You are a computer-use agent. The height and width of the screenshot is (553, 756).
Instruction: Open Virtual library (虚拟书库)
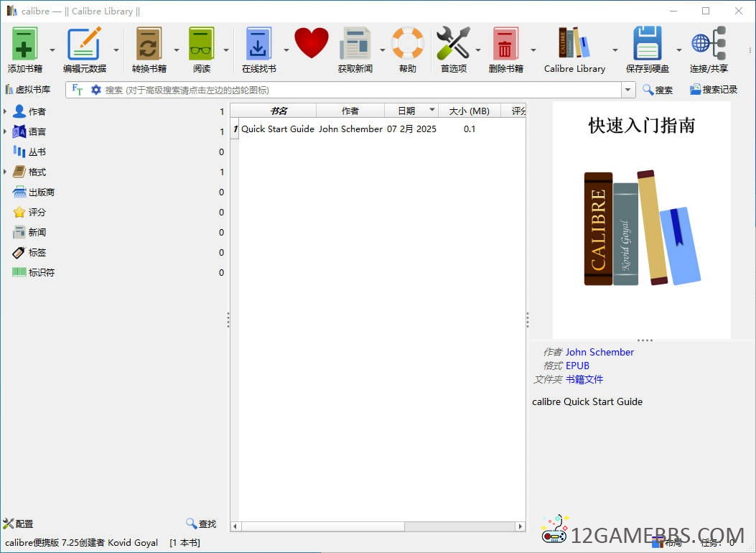(28, 90)
